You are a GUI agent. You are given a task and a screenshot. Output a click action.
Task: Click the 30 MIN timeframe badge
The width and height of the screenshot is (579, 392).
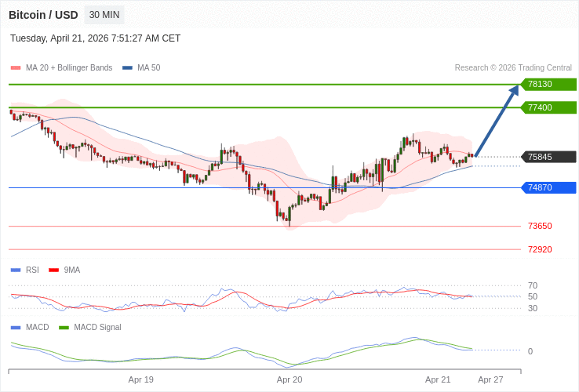104,15
